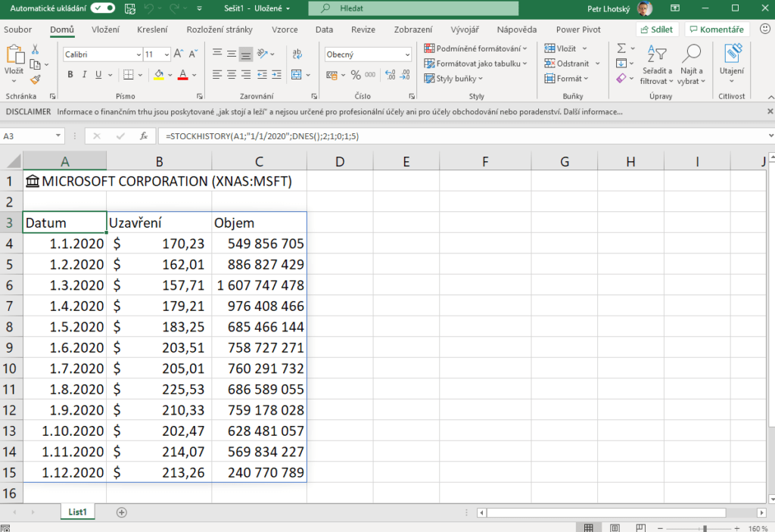Switch to the Zobrazení ribbon tab
Viewport: 775px width, 532px height.
[413, 30]
